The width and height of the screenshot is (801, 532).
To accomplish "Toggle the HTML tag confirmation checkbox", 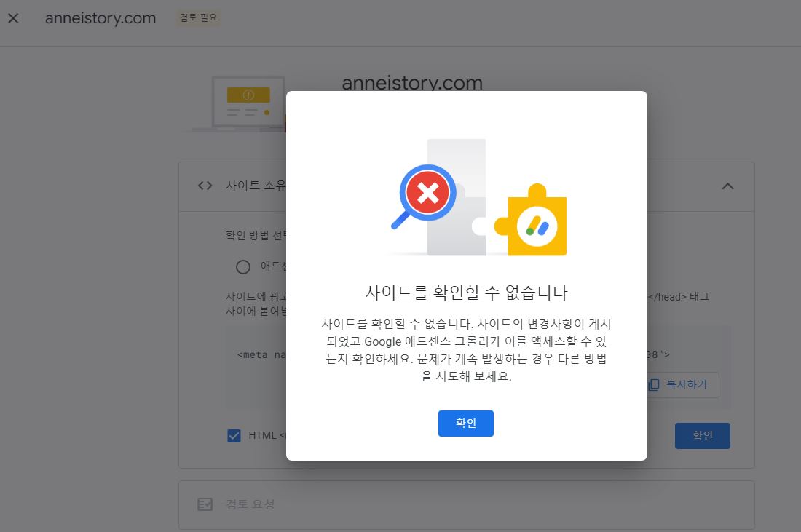I will pos(234,435).
